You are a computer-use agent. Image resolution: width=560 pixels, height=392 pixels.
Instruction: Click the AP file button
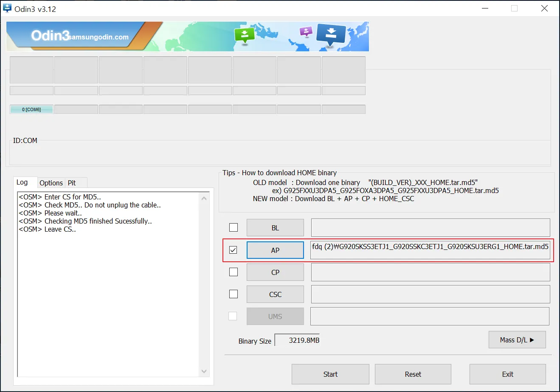275,250
